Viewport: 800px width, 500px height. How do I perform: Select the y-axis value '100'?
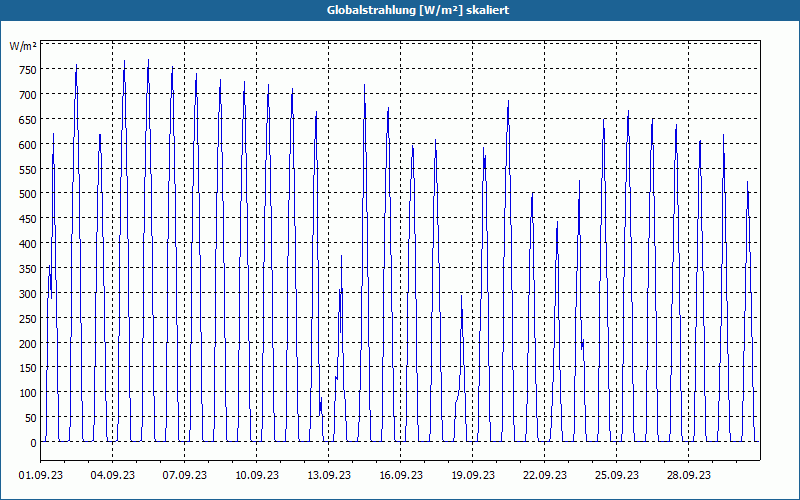click(28, 393)
